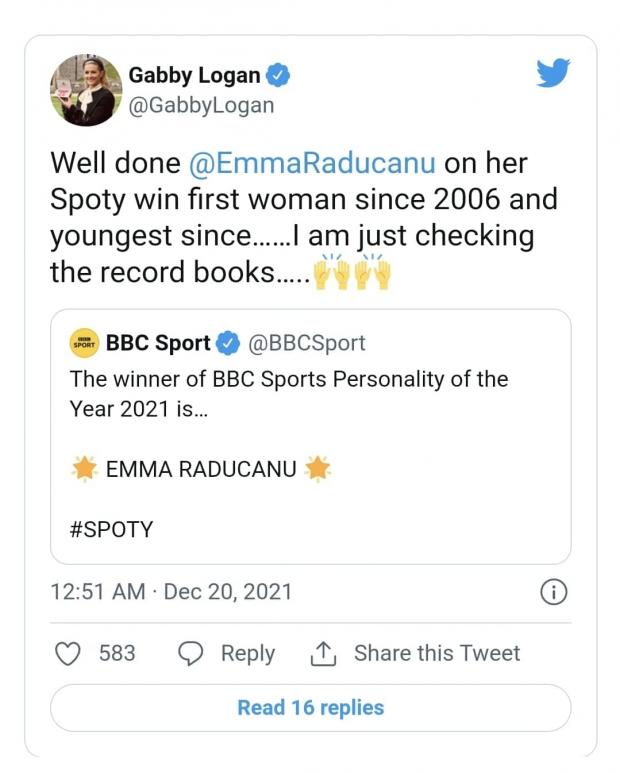Click BBC Sport's verified badge
The height and width of the screenshot is (773, 620).
click(228, 344)
